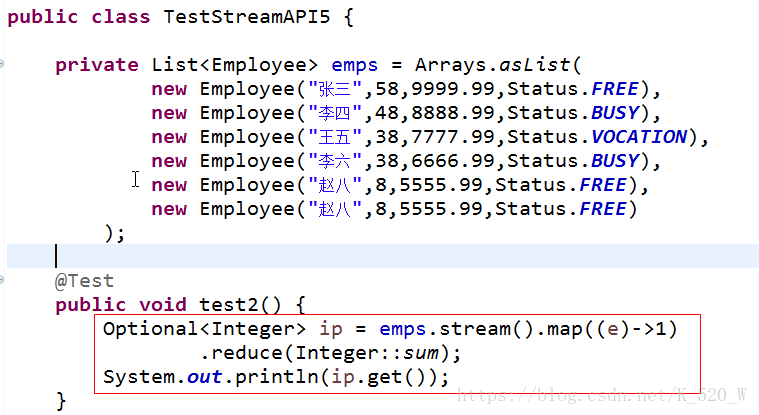Select the salary value 9999.99
The height and width of the screenshot is (415, 759).
point(453,89)
